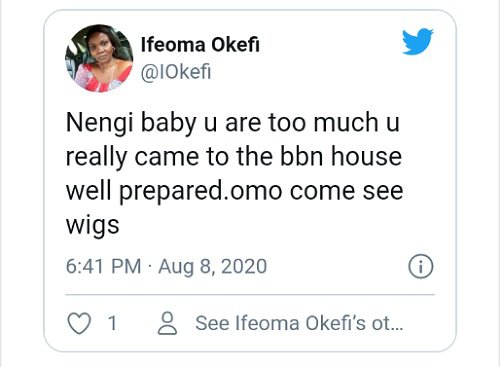Click the Twitter bird logo
Screen dimensions: 500x367
418,41
